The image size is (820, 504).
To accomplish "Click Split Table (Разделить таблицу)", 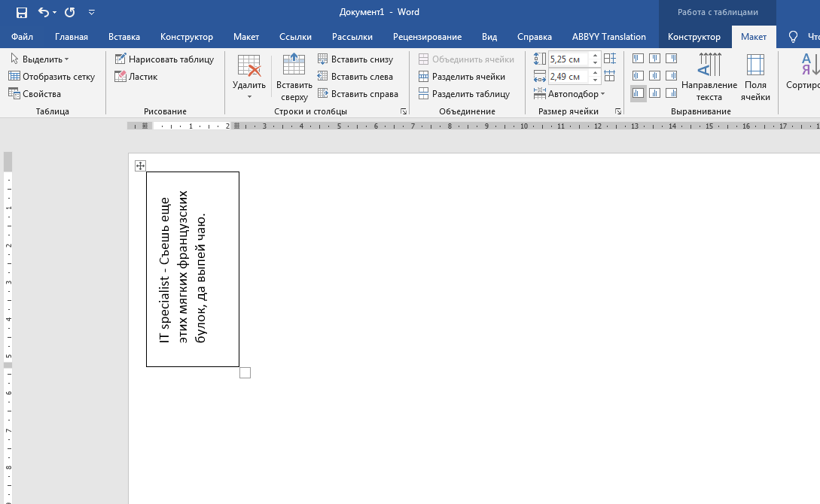I will tap(464, 94).
